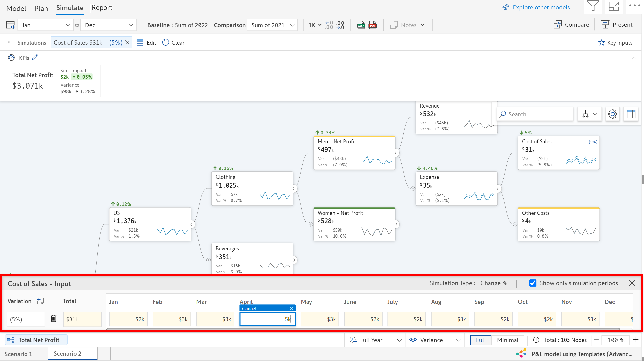Open the settings gear on canvas
Screen dimensions: 644x361
coord(612,114)
